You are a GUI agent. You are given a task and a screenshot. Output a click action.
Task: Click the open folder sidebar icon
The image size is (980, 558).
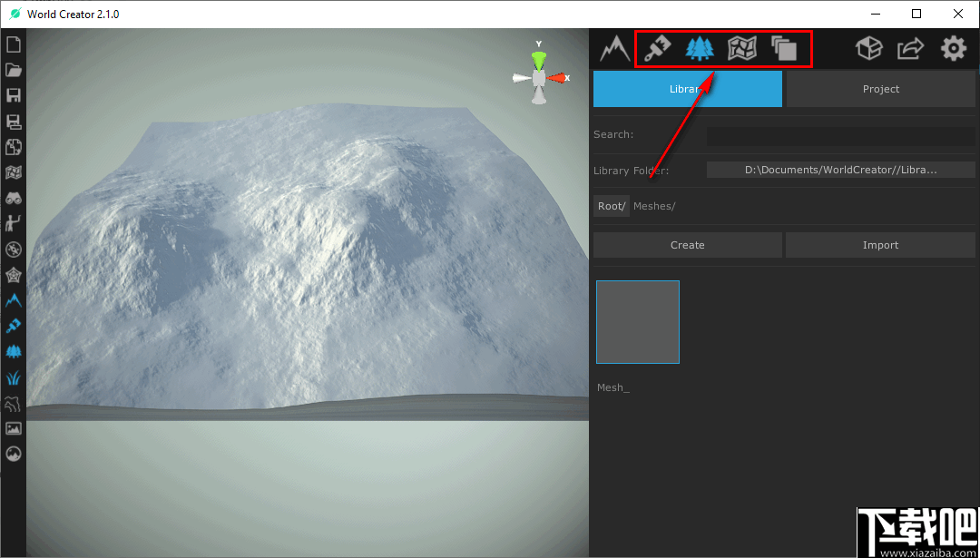coord(14,70)
